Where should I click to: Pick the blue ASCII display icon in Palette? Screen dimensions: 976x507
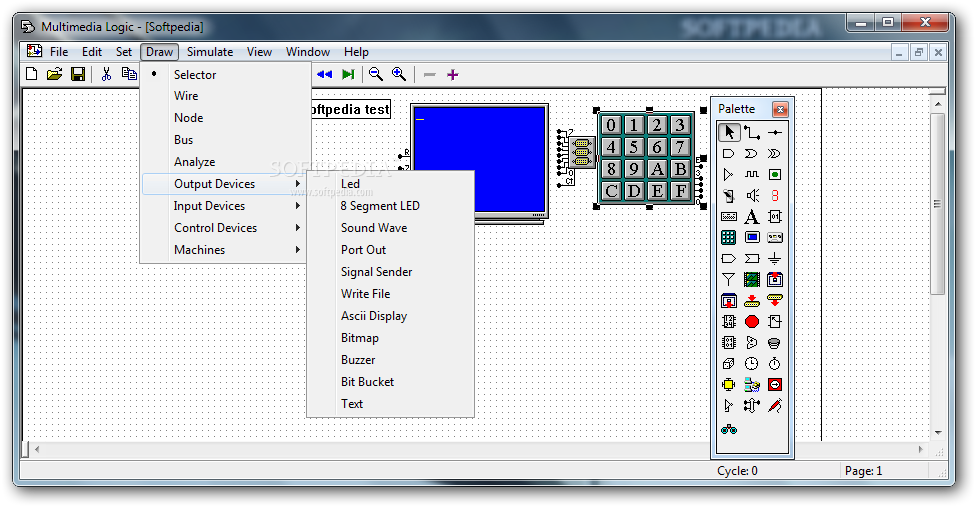pyautogui.click(x=752, y=238)
